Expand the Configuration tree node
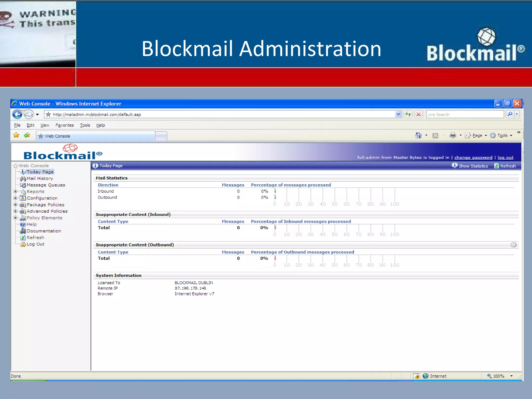This screenshot has width=532, height=399. point(15,198)
